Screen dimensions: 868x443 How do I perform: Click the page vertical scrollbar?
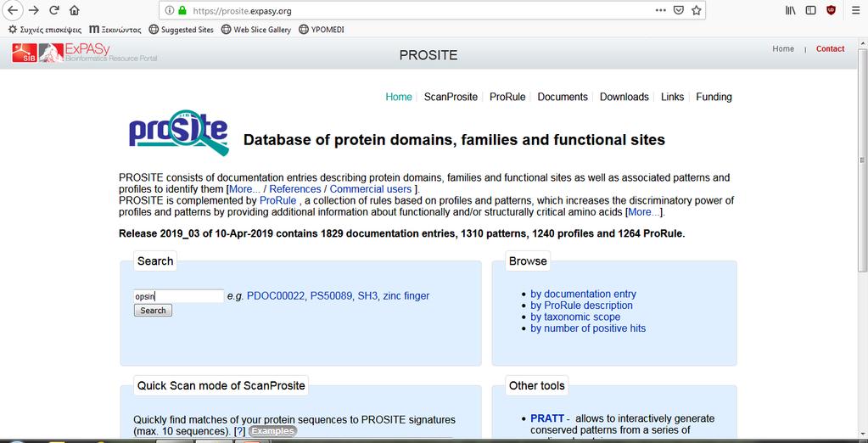click(862, 160)
